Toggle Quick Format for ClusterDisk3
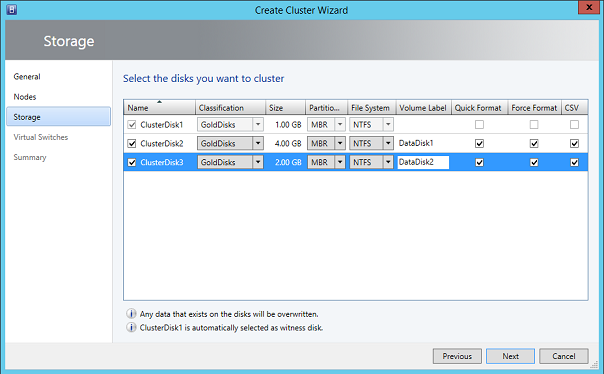This screenshot has height=374, width=604. [479, 163]
